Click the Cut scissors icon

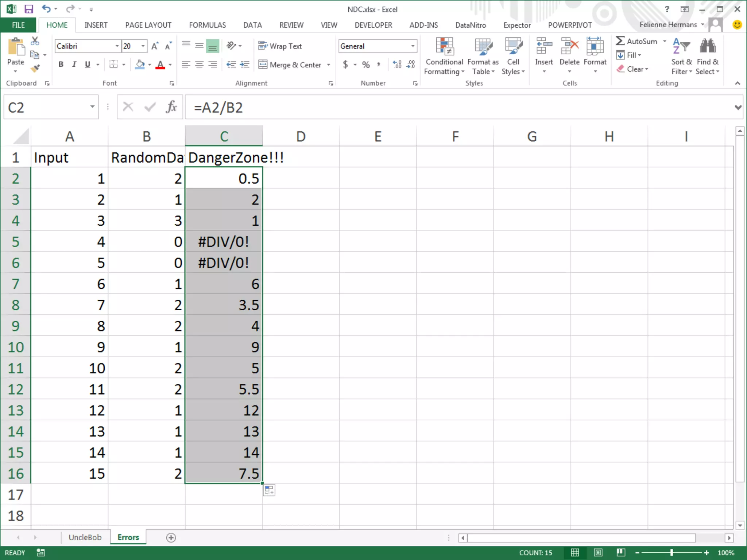pos(35,41)
